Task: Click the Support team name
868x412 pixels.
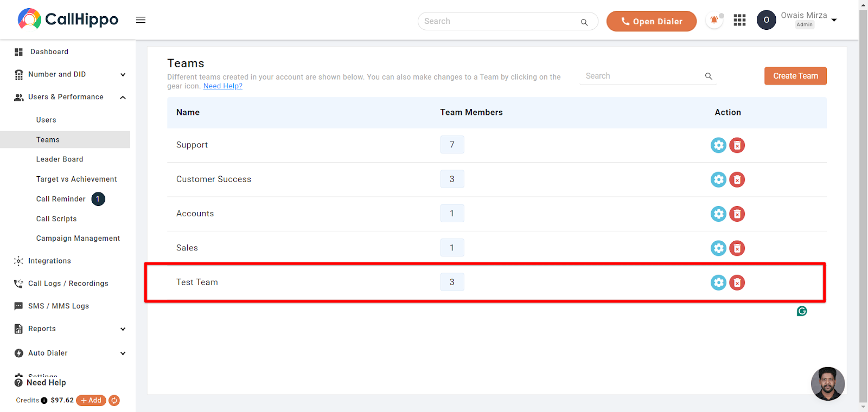Action: click(x=192, y=145)
